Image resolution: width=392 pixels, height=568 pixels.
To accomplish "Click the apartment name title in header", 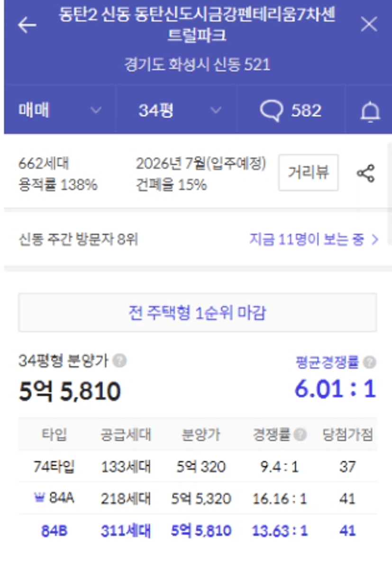I will point(198,25).
